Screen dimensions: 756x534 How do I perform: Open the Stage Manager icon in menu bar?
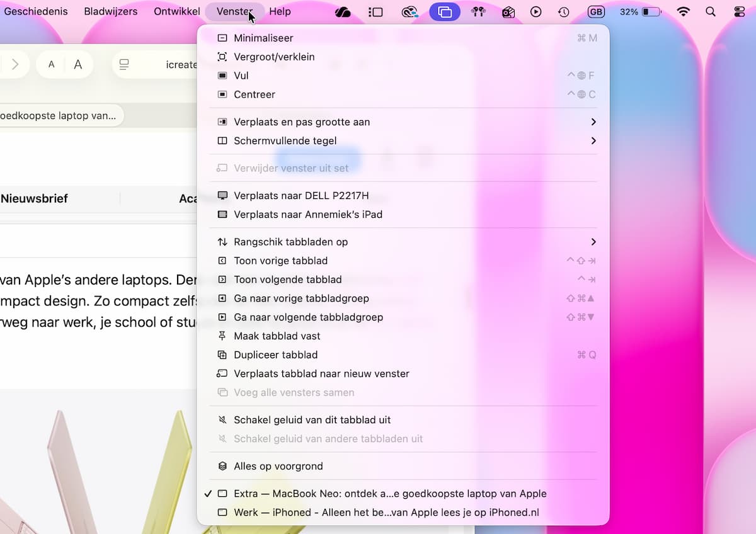click(x=375, y=12)
